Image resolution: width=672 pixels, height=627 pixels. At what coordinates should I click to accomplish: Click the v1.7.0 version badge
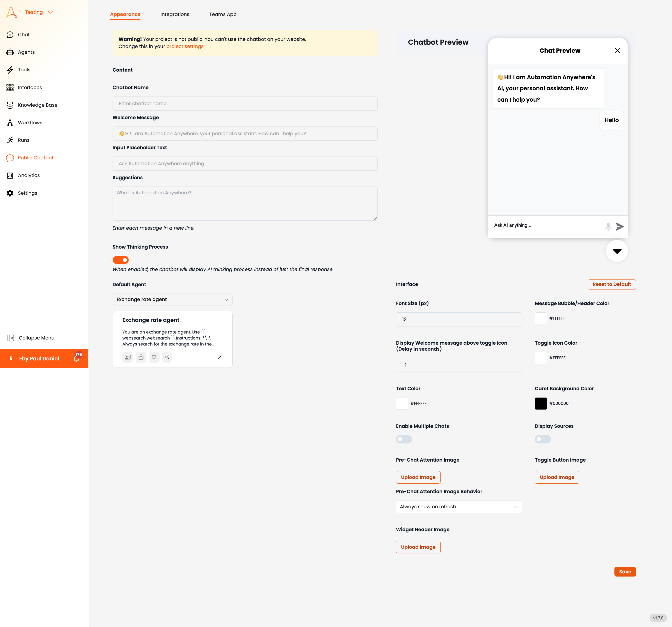pos(658,618)
